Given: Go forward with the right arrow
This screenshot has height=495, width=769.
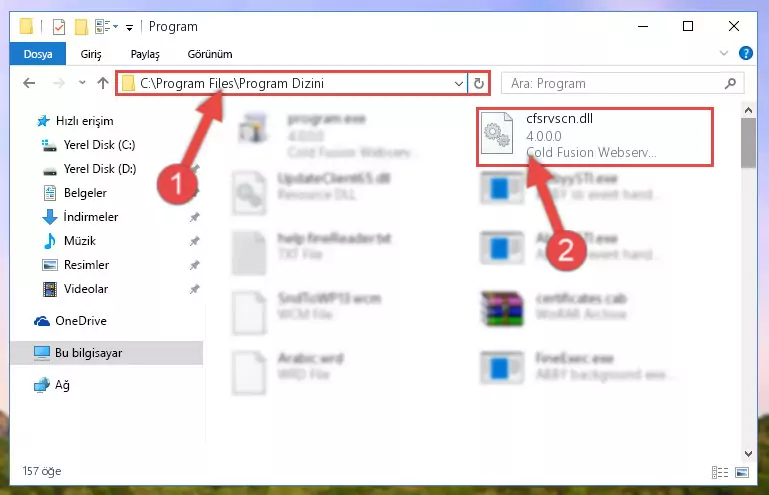Looking at the screenshot, I should (59, 83).
